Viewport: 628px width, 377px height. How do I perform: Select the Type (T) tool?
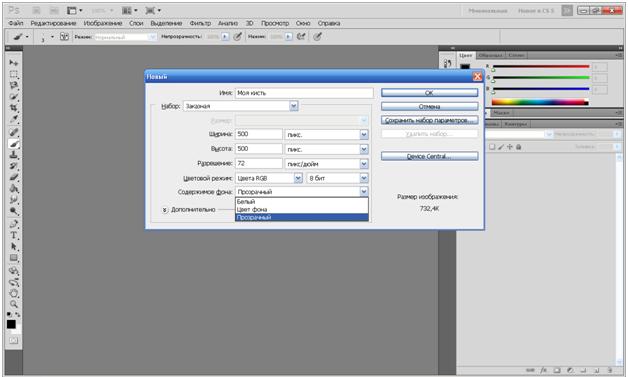14,235
